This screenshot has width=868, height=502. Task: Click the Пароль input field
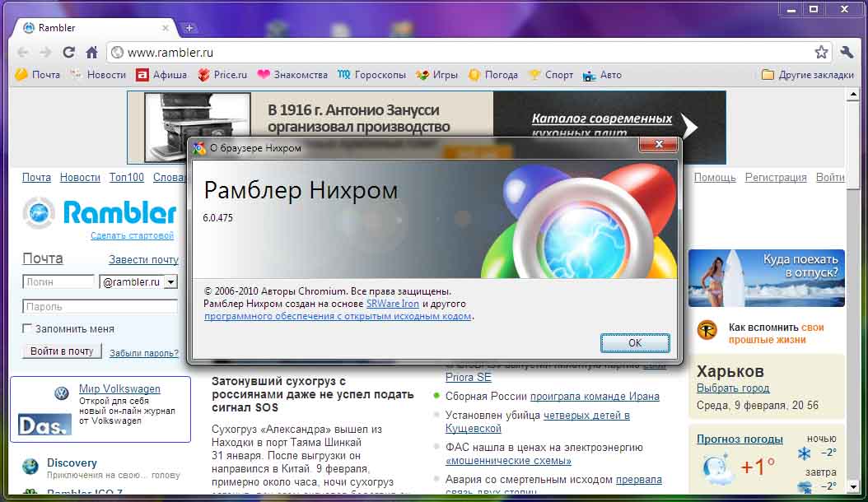click(x=100, y=306)
